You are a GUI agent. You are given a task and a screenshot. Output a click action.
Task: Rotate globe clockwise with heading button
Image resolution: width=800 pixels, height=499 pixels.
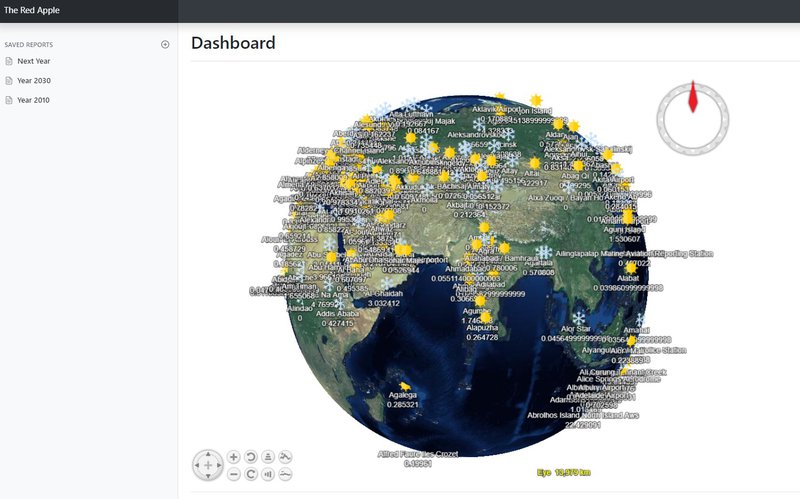pos(250,474)
